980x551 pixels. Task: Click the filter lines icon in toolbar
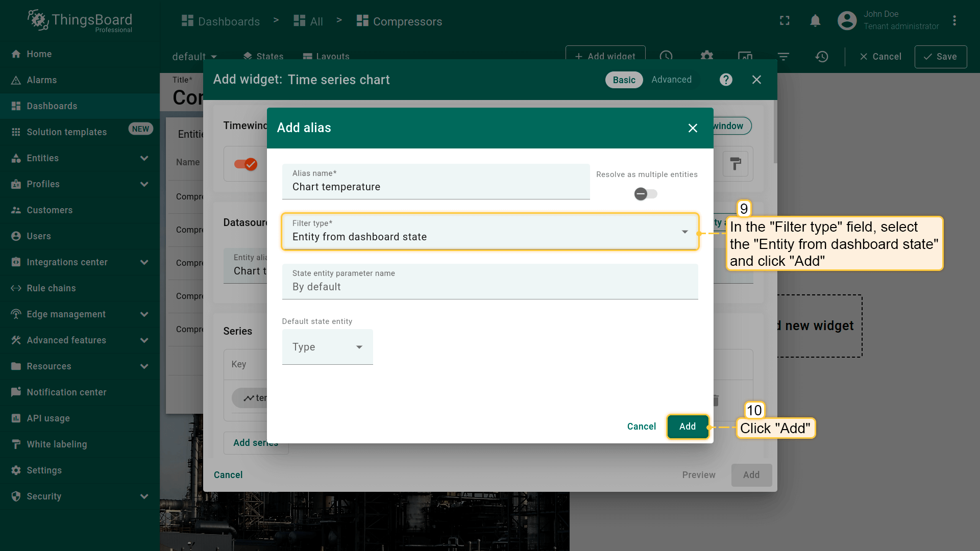[x=783, y=57]
